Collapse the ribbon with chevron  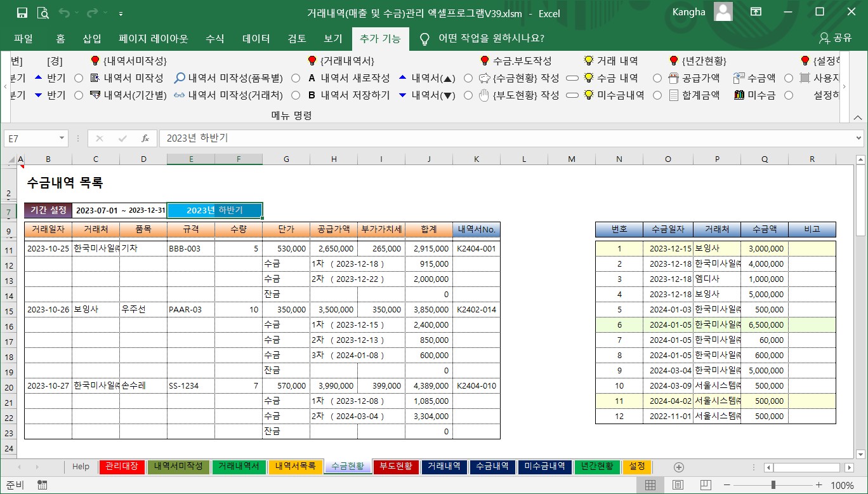[857, 117]
